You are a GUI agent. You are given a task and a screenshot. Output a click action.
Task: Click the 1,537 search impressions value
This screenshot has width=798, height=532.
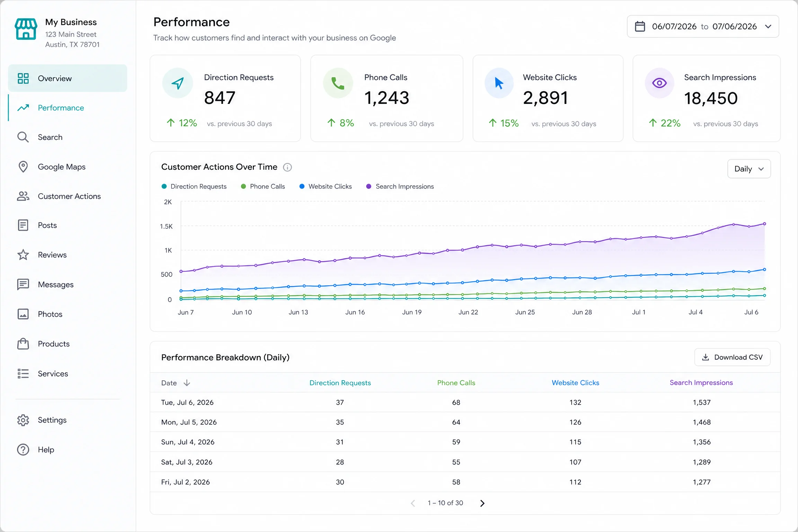[x=702, y=402]
